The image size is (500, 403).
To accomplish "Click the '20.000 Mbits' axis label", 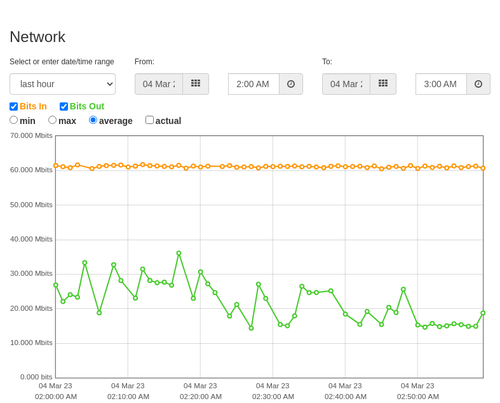I will (x=31, y=308).
